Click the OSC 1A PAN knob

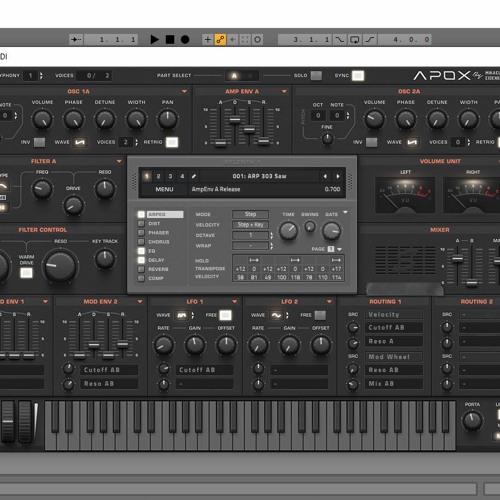pos(167,119)
